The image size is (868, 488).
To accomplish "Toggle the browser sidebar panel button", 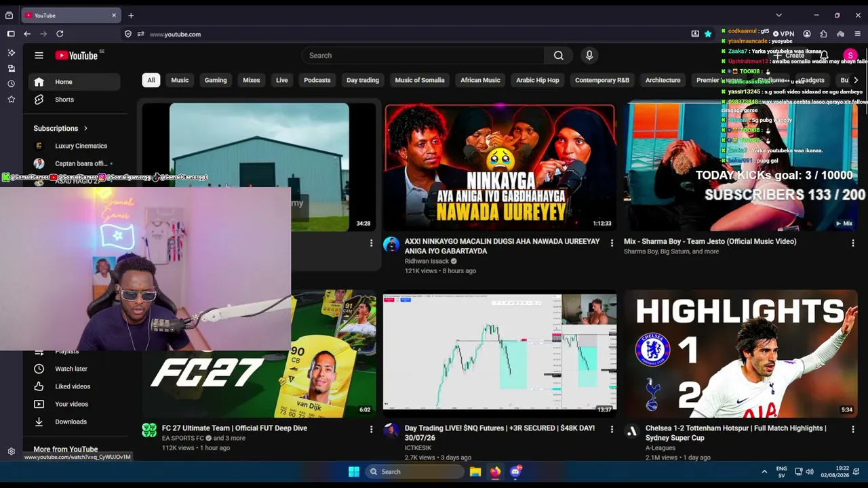I will [x=11, y=34].
